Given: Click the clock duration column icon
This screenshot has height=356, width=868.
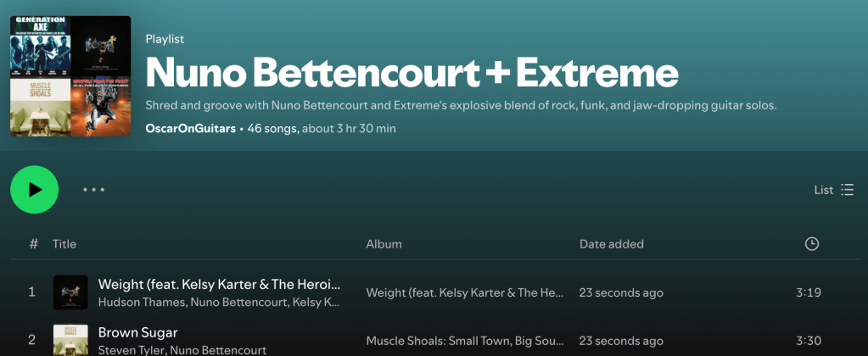Looking at the screenshot, I should pyautogui.click(x=811, y=244).
